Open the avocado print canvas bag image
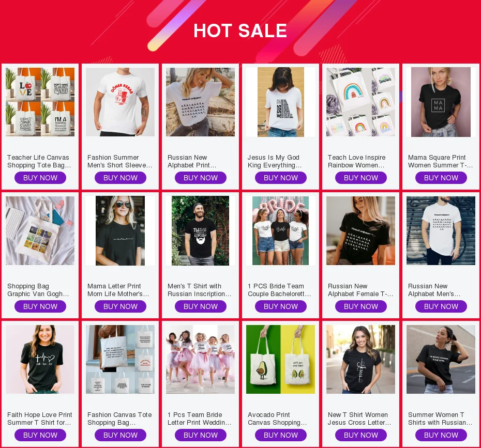 (x=281, y=360)
